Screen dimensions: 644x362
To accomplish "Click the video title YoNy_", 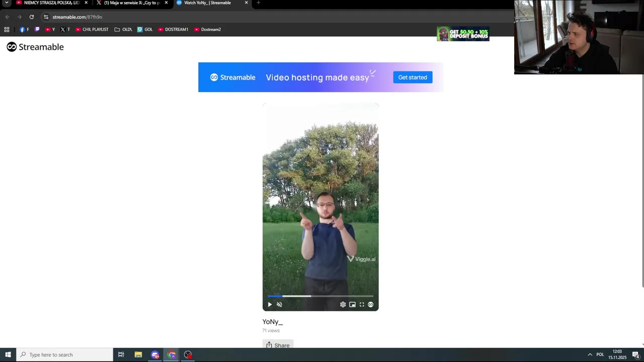I will click(x=272, y=322).
